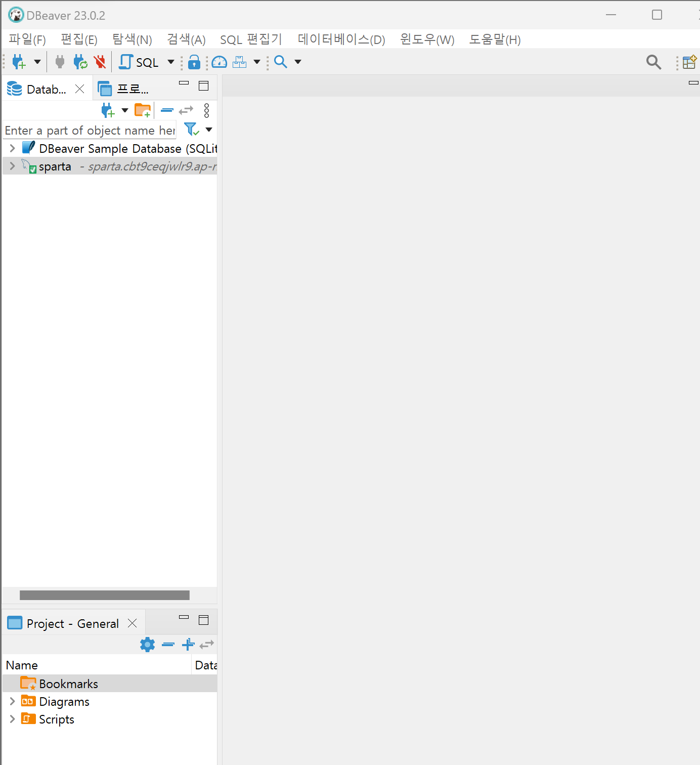The width and height of the screenshot is (700, 765).
Task: Click the red Disconnect plug icon
Action: tap(100, 62)
